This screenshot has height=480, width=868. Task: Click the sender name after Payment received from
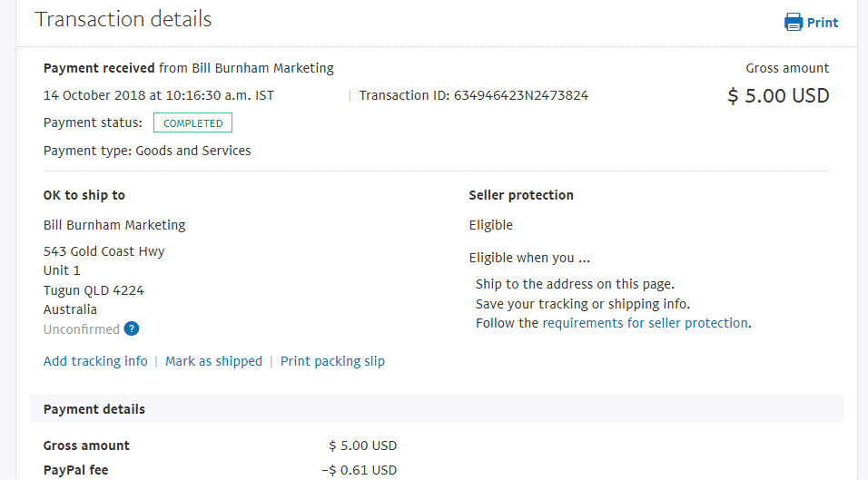262,68
